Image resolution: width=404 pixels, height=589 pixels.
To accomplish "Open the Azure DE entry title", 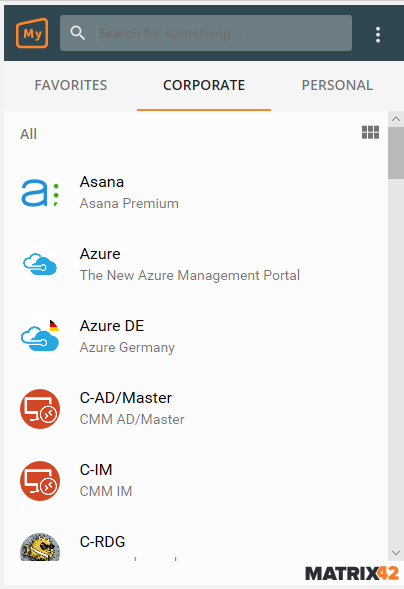I will (112, 326).
